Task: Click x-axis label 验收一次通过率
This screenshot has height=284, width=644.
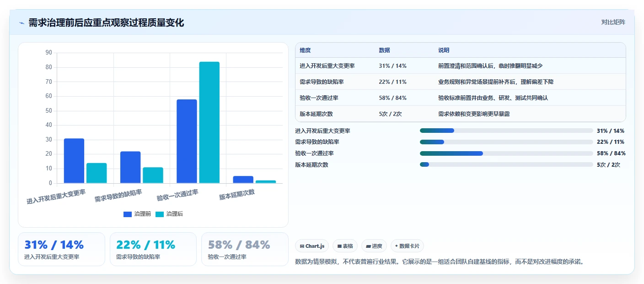Action: (x=177, y=195)
